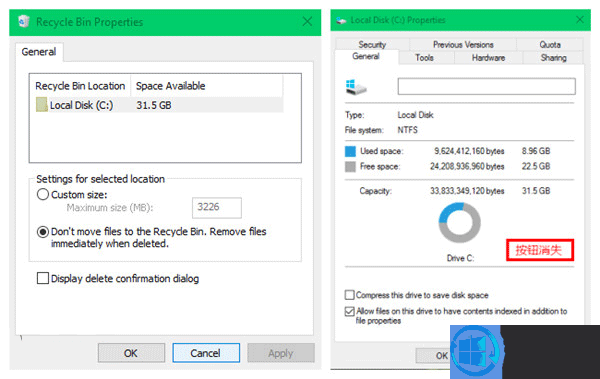This screenshot has height=379, width=600.
Task: Click the 22.5 GB free space value
Action: point(536,167)
